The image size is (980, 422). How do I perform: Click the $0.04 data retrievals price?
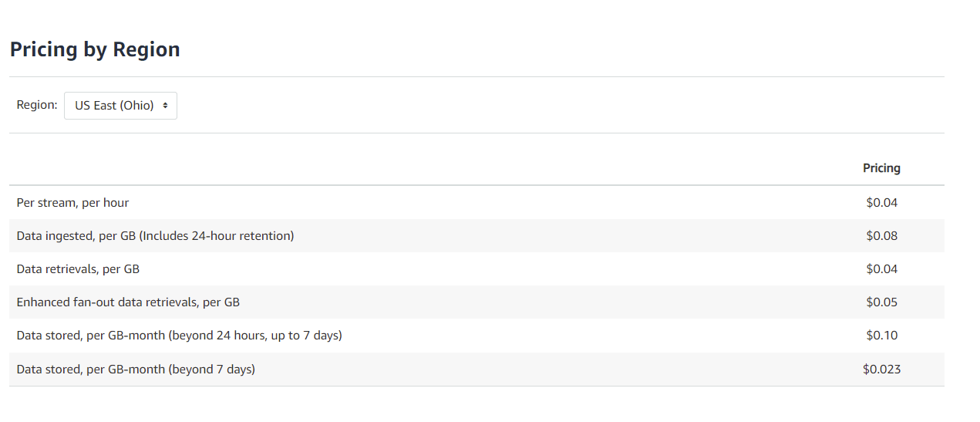click(x=881, y=269)
